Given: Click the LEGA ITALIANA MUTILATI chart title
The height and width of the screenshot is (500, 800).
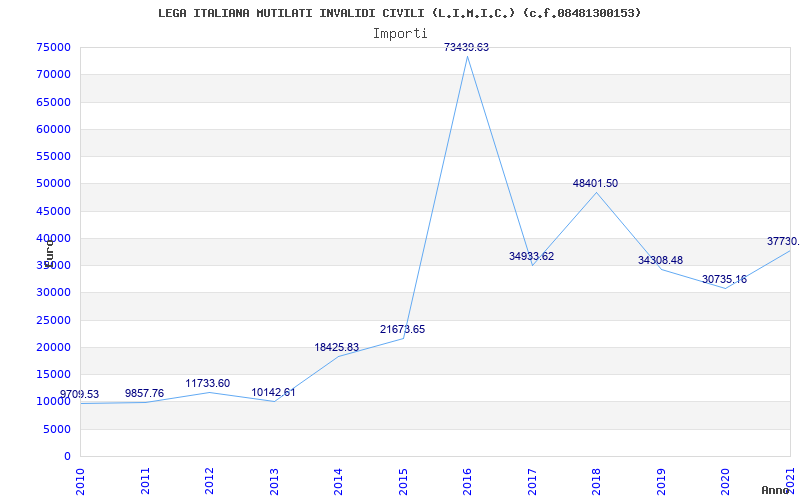Looking at the screenshot, I should [x=399, y=13].
